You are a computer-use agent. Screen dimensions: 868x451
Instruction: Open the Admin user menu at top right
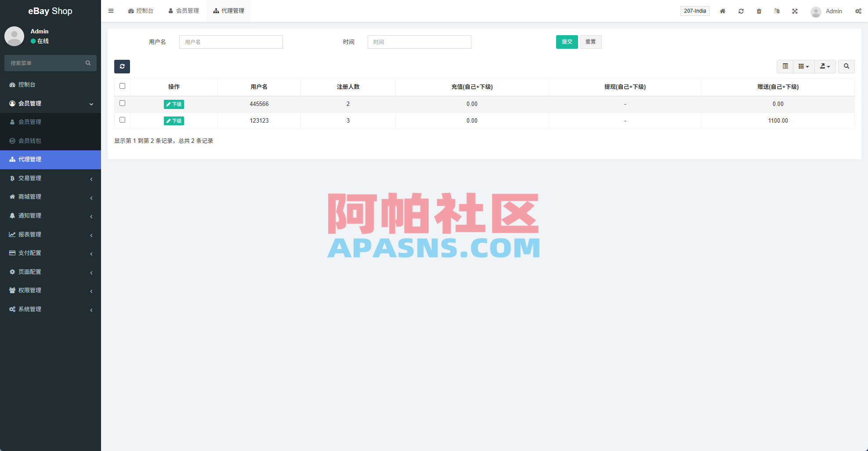click(826, 11)
